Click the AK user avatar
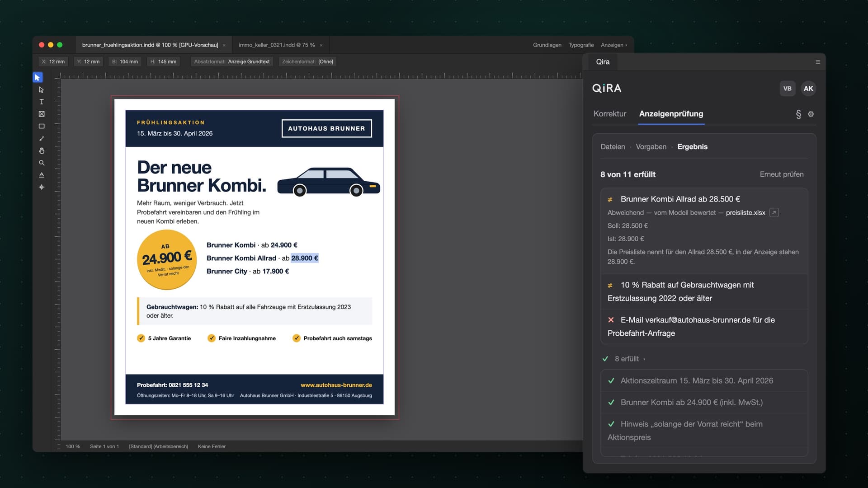Viewport: 868px width, 488px height. pos(808,89)
